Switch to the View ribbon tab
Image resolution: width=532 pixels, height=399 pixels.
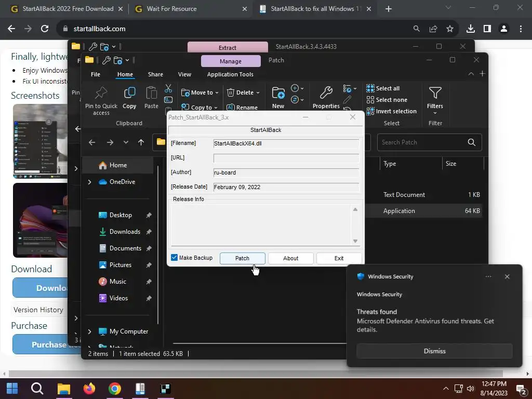coord(184,74)
